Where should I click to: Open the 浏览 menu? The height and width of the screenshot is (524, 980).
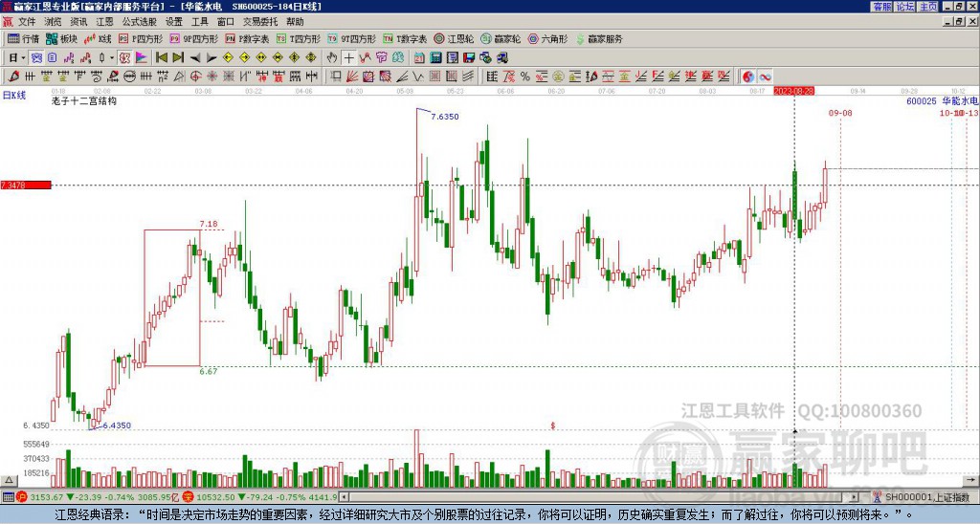53,22
